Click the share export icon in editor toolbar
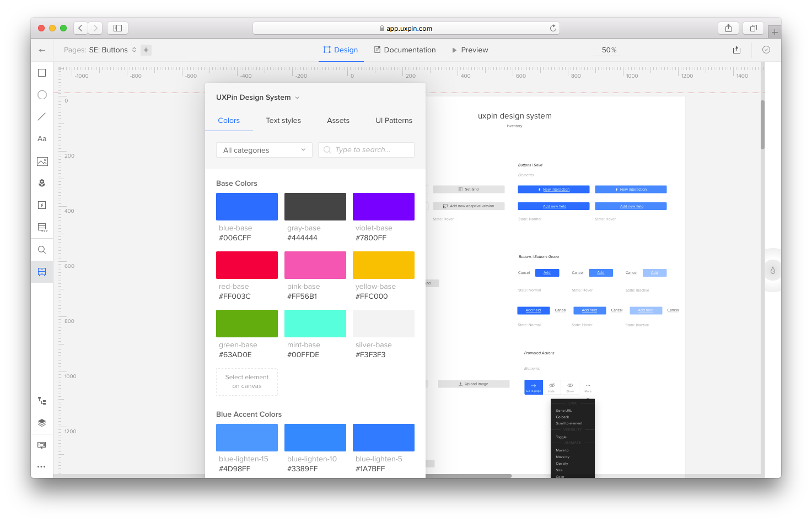812x522 pixels. coord(737,50)
